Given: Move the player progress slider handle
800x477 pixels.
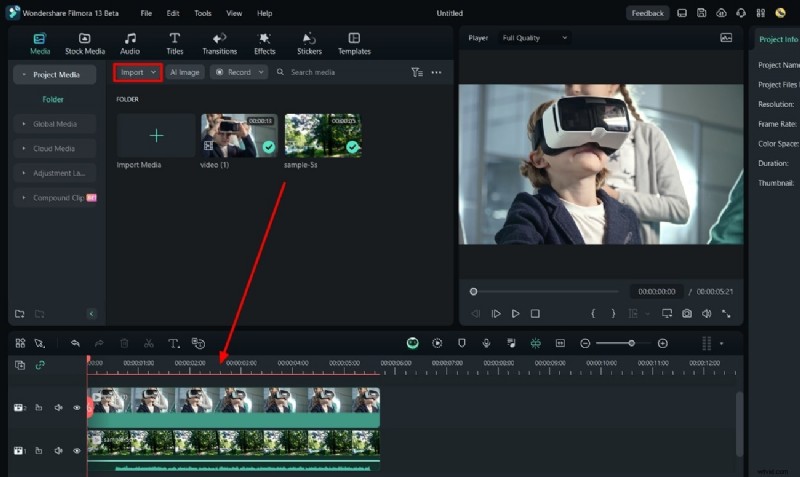Looking at the screenshot, I should click(x=473, y=292).
